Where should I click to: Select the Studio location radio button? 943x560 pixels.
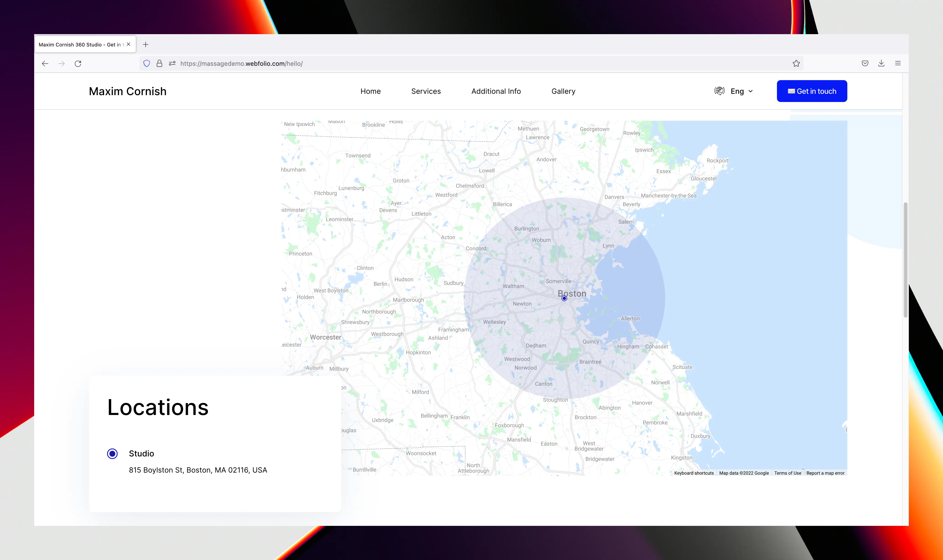click(x=112, y=454)
